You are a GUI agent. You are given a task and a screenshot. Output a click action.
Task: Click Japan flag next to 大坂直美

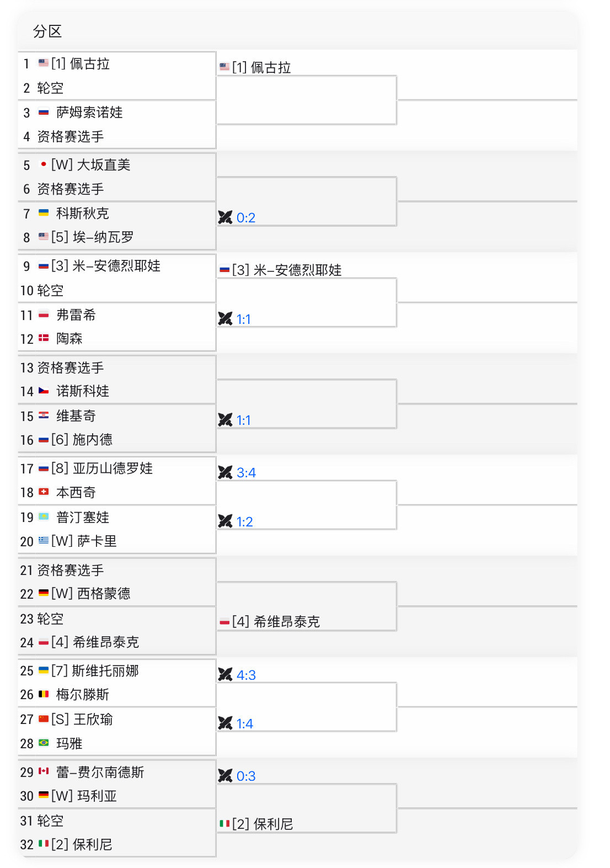44,164
